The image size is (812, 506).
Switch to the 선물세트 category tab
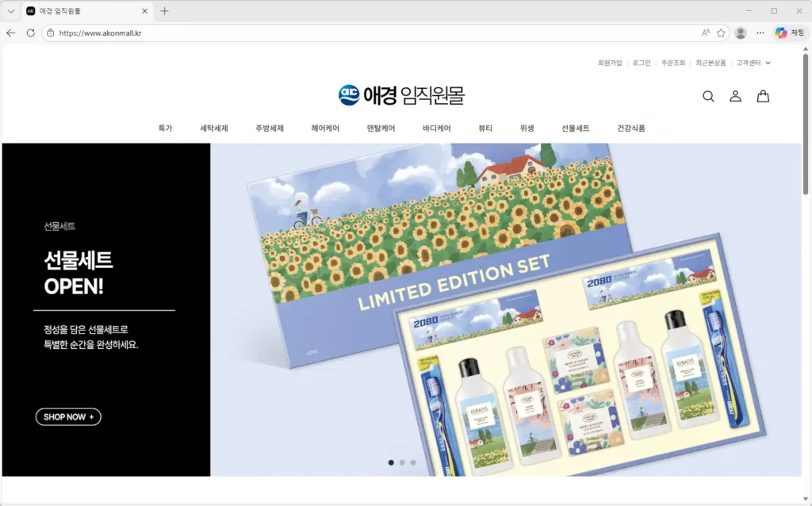576,127
